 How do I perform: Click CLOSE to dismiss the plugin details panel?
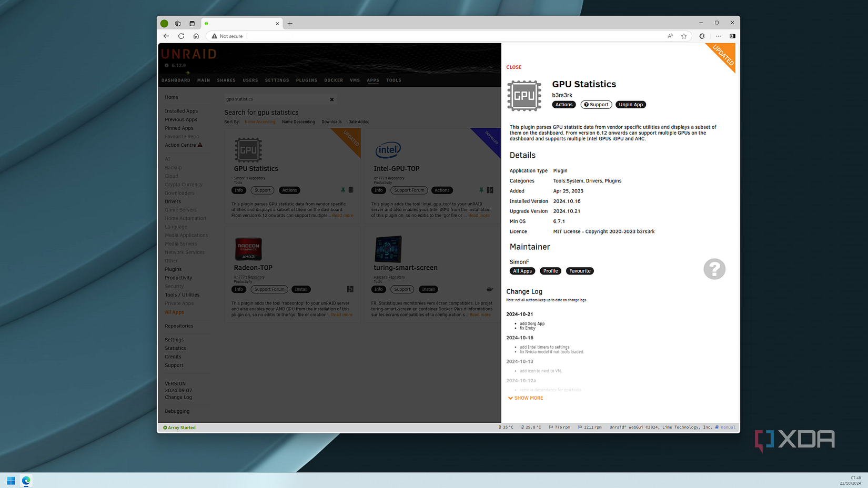click(513, 67)
